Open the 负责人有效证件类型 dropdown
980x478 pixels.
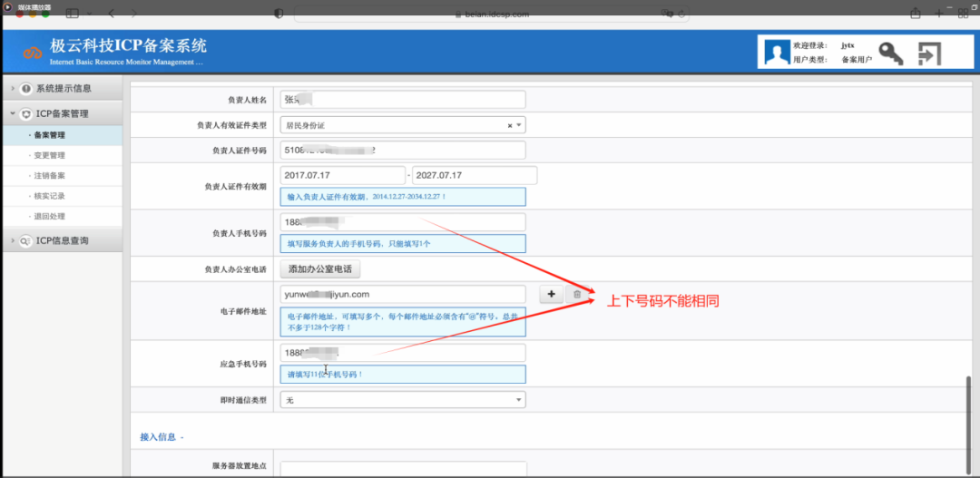pos(519,125)
